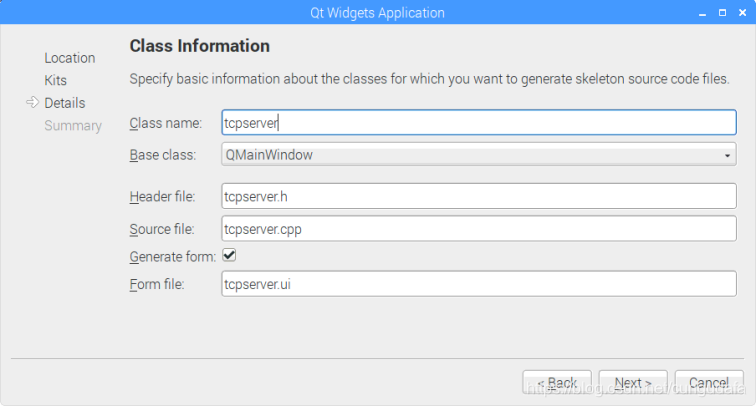Close the Qt Widgets Application window
Image resolution: width=756 pixels, height=407 pixels.
coord(742,13)
